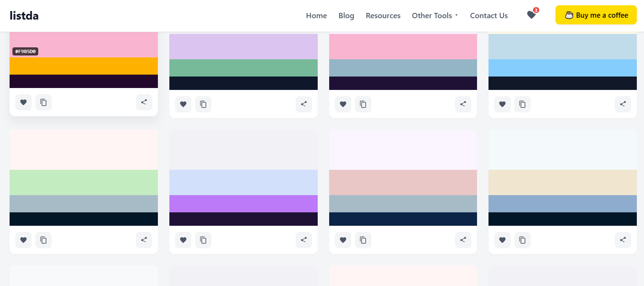This screenshot has height=286, width=644.
Task: Copy the pink and orange palette
Action: (x=44, y=102)
